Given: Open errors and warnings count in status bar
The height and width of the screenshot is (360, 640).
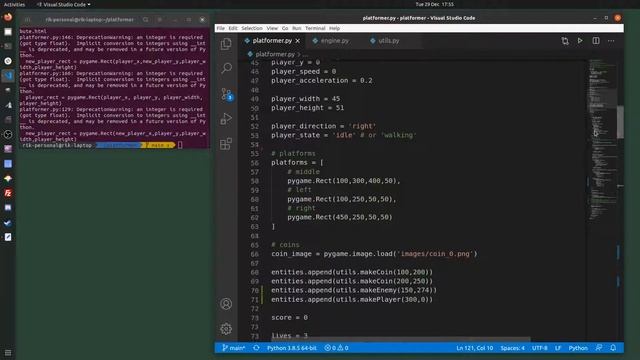Looking at the screenshot, I should (336, 348).
